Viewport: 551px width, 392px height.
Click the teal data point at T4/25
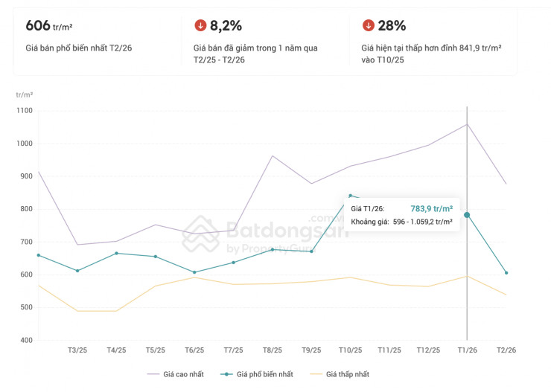116,254
